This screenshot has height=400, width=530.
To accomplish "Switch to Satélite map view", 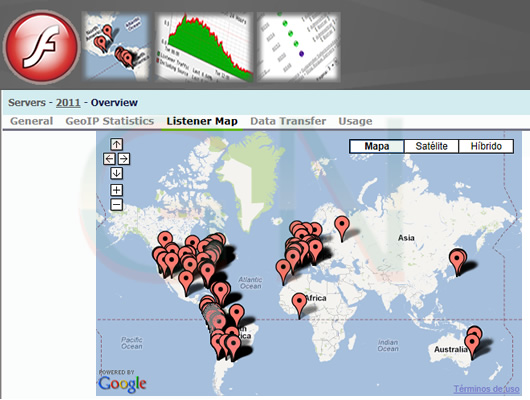I will (431, 146).
